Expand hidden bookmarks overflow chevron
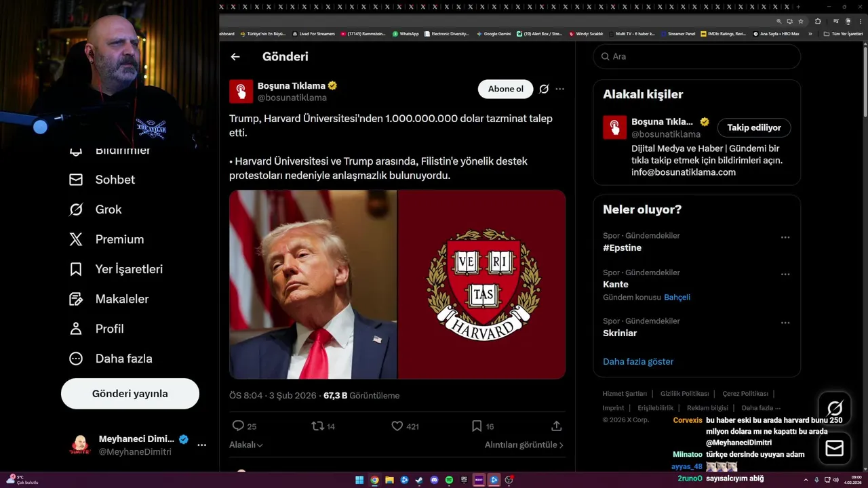Image resolution: width=868 pixels, height=488 pixels. (810, 33)
